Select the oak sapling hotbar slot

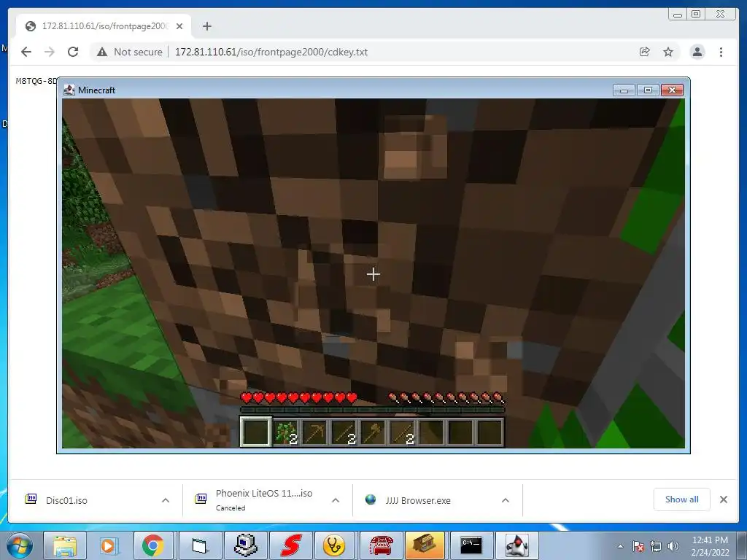coord(286,432)
